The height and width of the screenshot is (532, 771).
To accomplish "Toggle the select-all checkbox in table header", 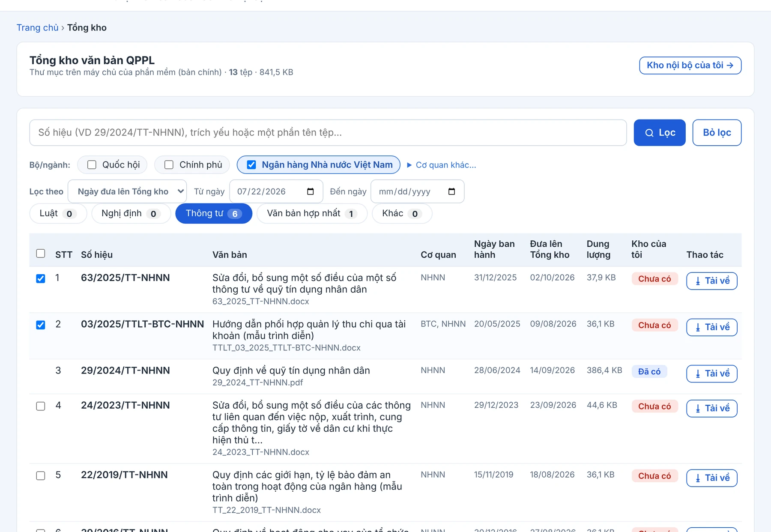I will coord(41,254).
